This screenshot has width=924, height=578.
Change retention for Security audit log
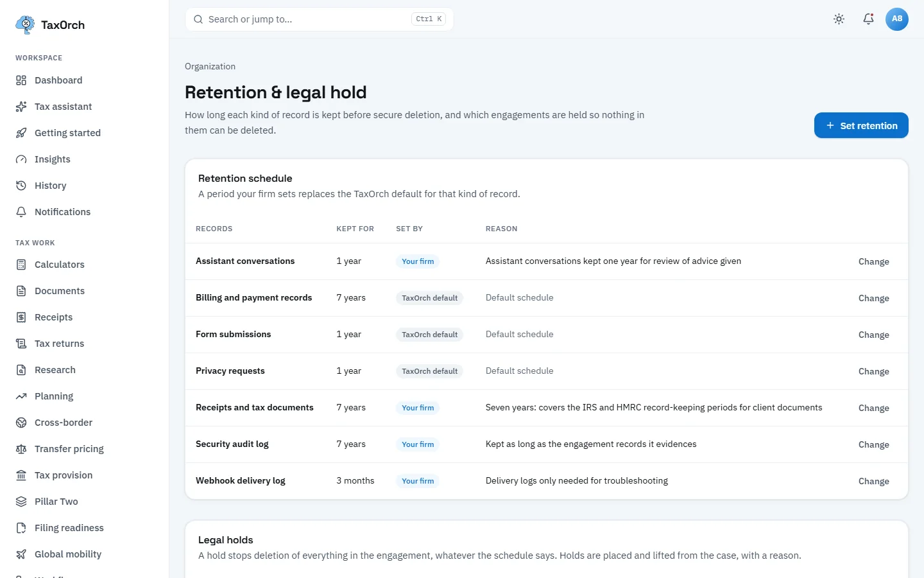pos(874,444)
